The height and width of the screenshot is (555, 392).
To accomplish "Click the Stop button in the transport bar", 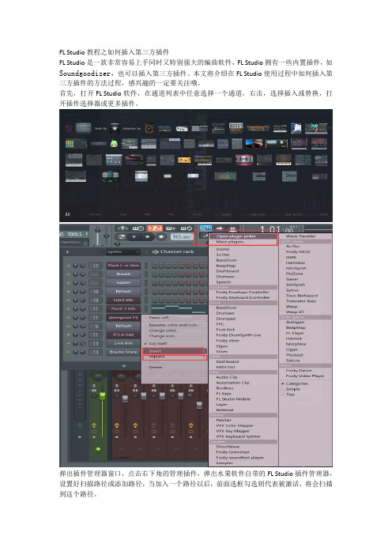I will coord(148,237).
